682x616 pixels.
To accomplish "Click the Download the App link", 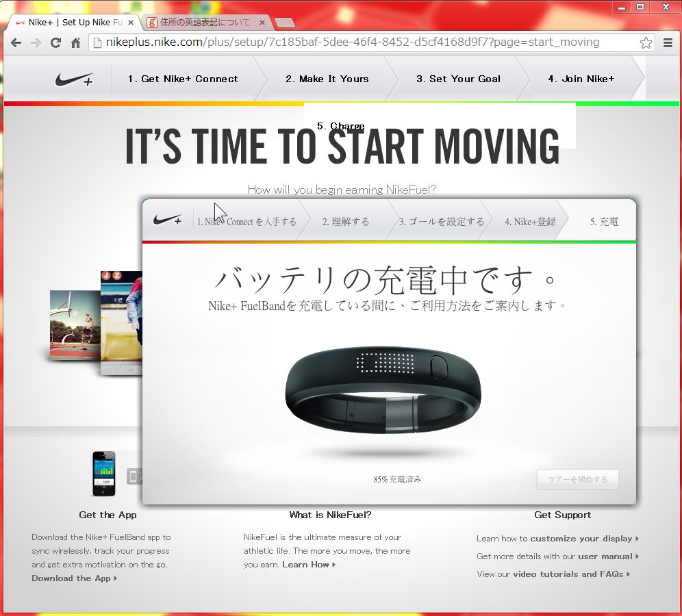I will (x=74, y=578).
